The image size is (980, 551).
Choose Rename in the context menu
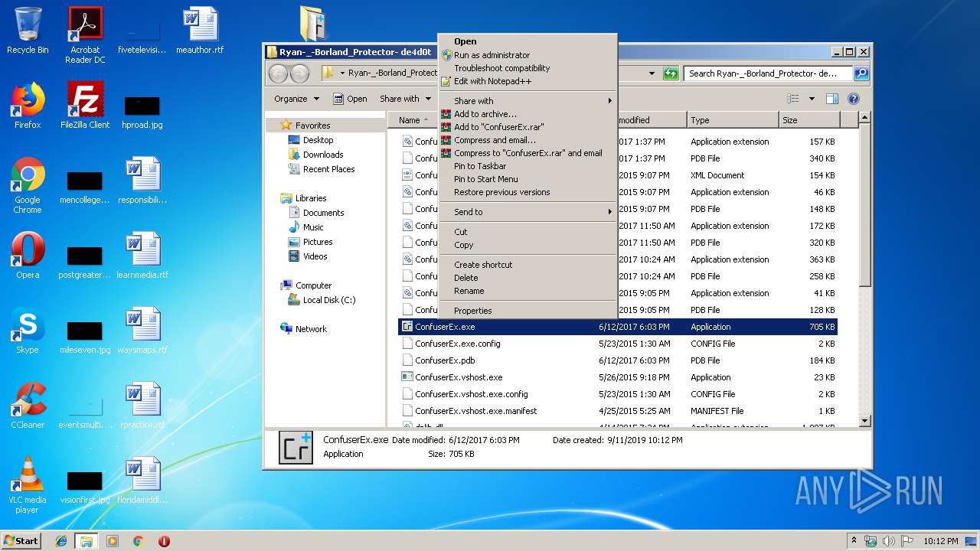click(x=528, y=291)
